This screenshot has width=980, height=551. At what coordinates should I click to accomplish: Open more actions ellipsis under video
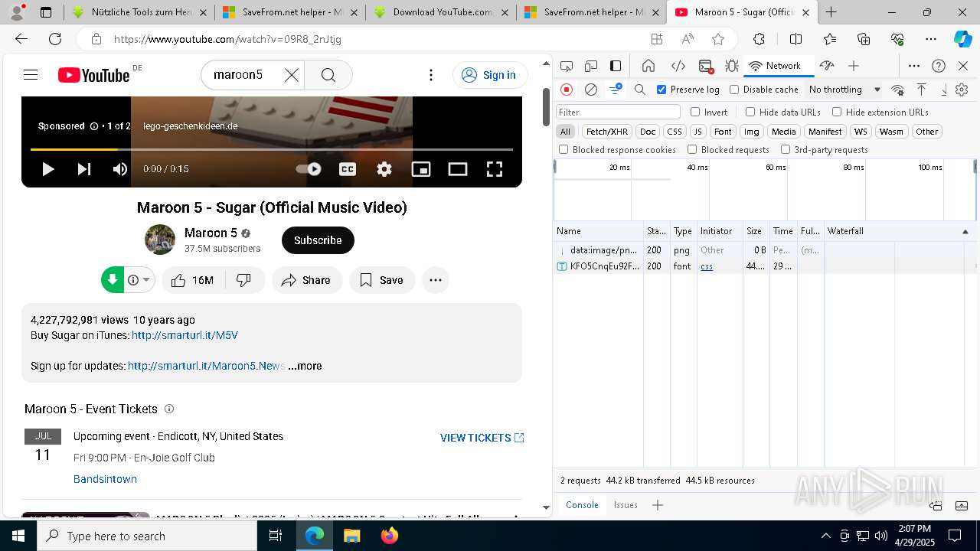436,280
